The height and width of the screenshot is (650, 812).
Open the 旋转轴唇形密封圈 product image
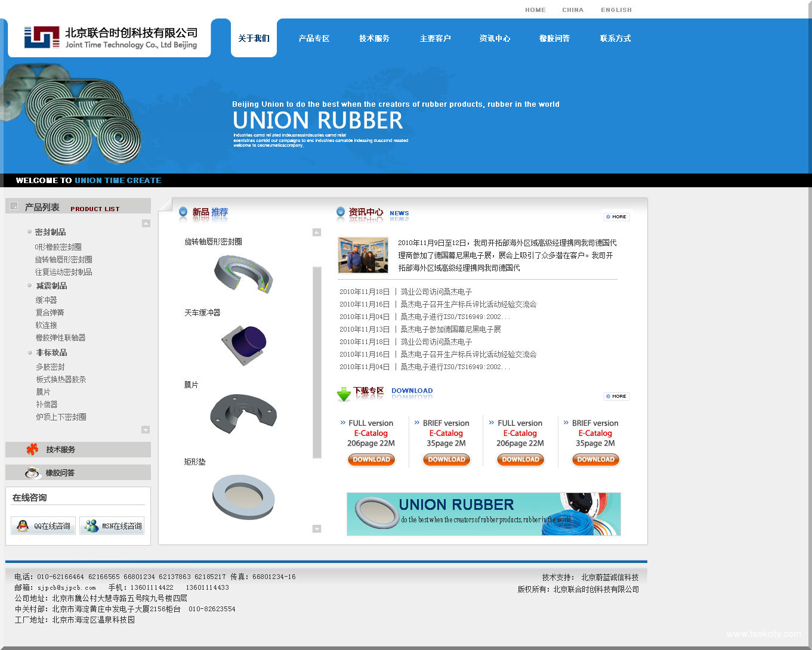tap(243, 274)
